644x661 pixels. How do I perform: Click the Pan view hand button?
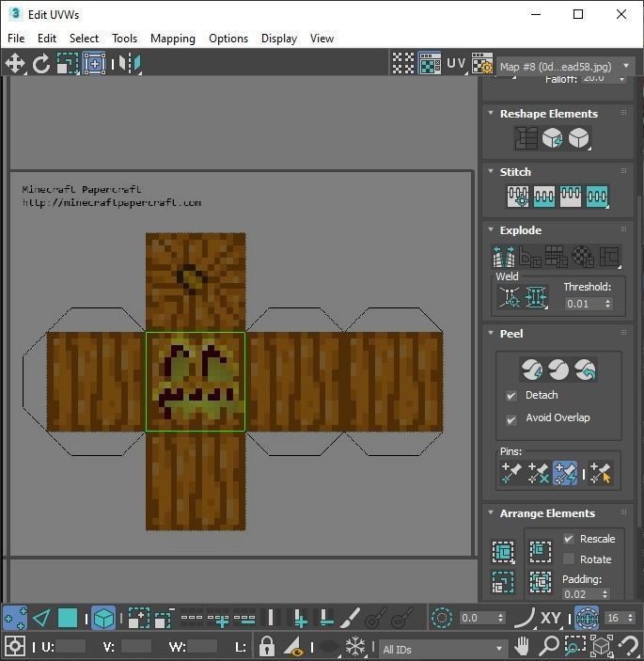point(522,646)
